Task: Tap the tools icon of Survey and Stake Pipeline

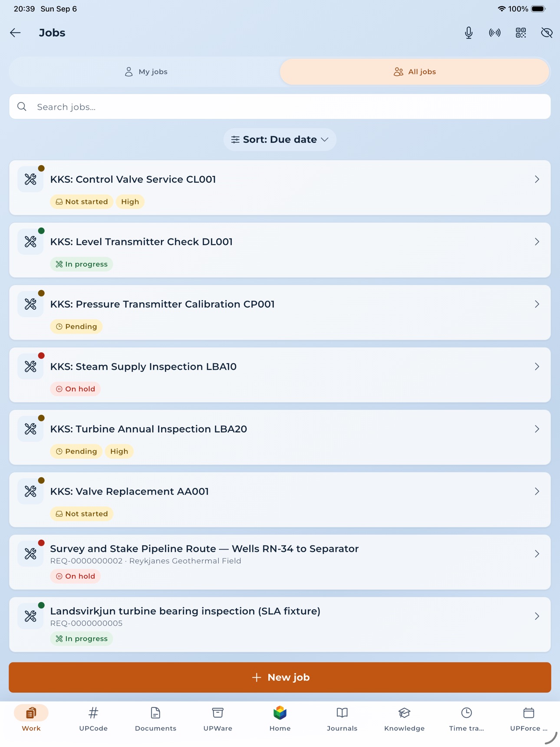Action: (30, 554)
